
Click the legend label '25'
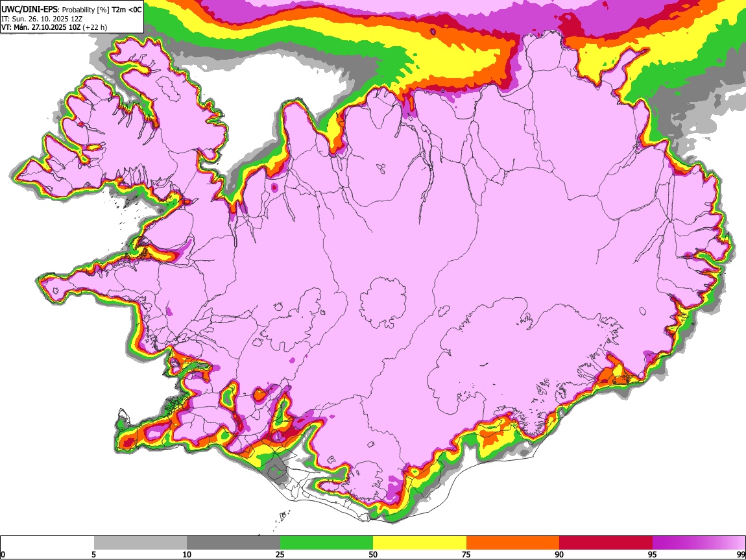pos(280,555)
